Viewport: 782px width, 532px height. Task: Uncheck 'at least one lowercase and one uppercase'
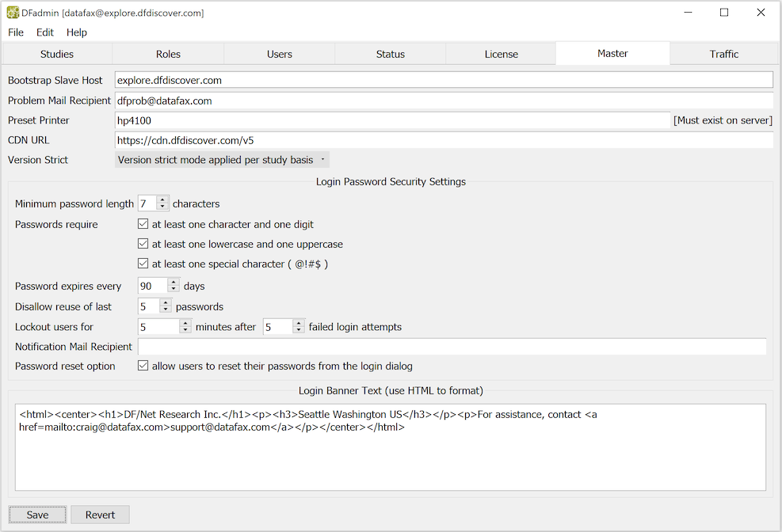point(143,244)
